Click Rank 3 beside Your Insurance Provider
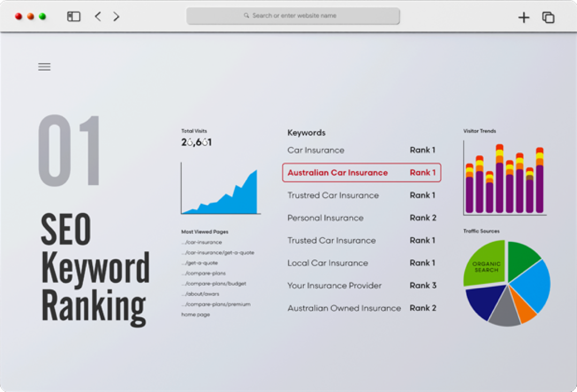577x392 pixels. click(423, 286)
